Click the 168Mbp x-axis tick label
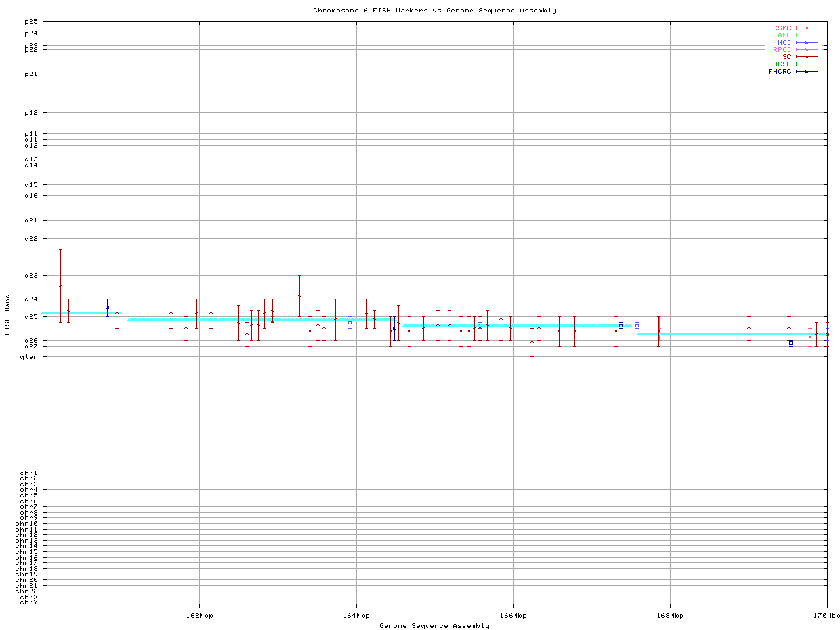840x630 pixels. 670,616
